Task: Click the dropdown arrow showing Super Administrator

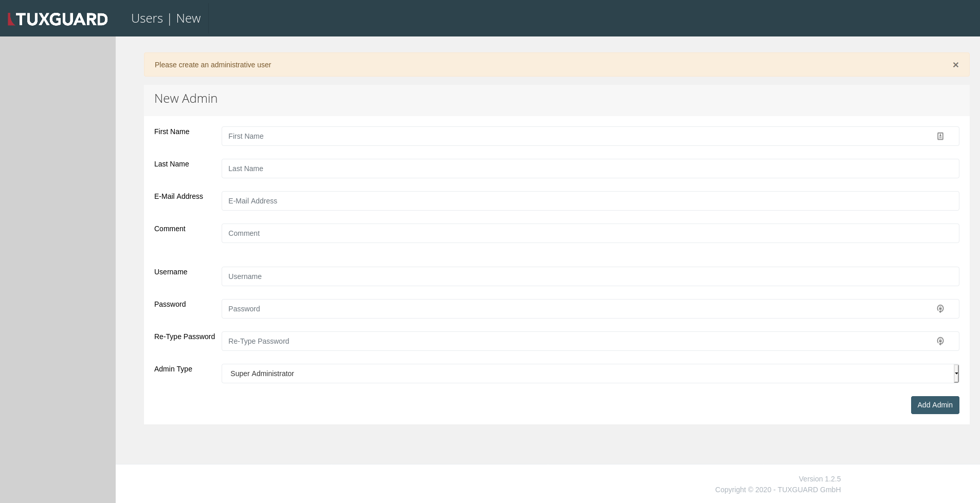Action: coord(955,374)
